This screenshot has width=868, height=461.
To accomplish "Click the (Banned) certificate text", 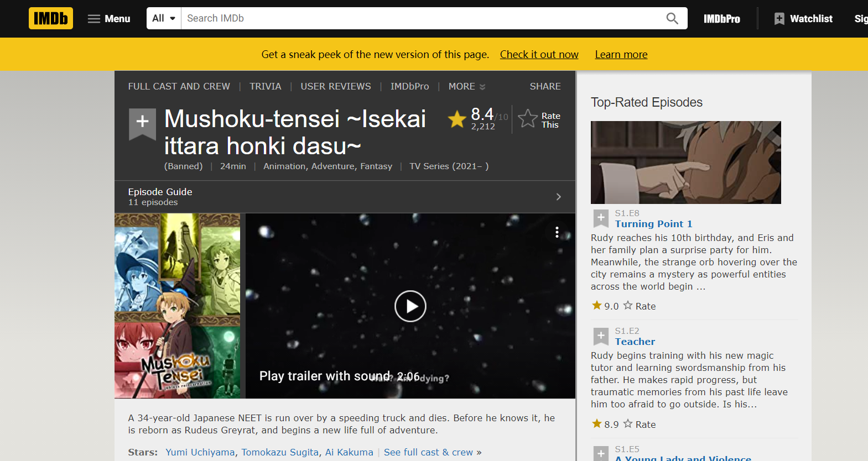I will coord(183,166).
